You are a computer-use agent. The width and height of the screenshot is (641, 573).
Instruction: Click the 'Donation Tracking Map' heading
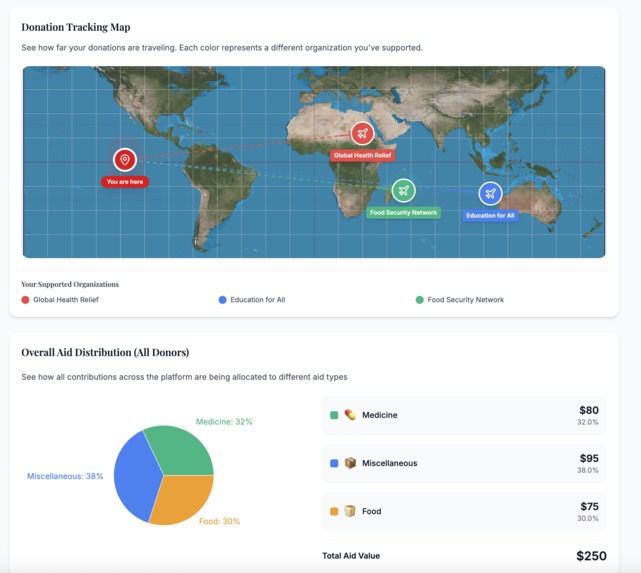click(x=76, y=27)
